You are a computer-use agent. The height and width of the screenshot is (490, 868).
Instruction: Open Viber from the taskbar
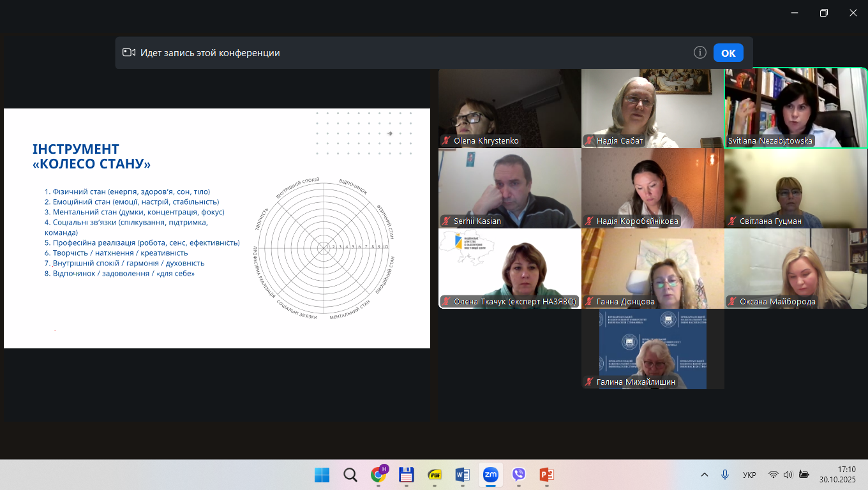point(518,475)
